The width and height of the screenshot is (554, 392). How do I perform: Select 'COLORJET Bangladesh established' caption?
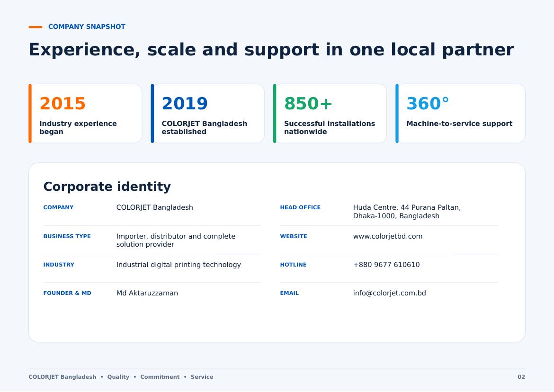click(x=204, y=127)
